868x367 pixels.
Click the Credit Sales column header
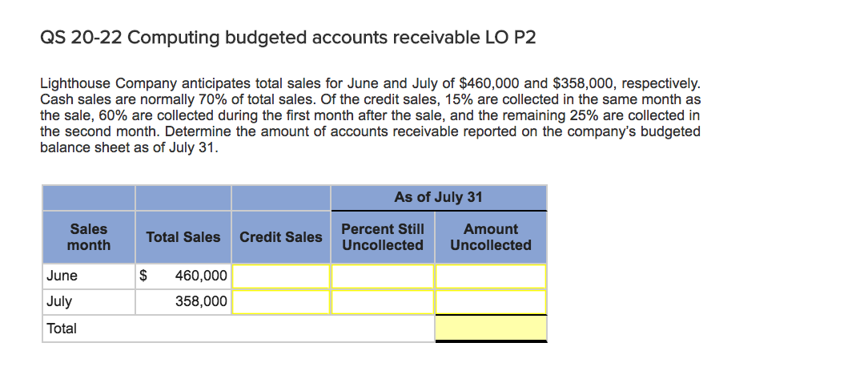pos(281,237)
